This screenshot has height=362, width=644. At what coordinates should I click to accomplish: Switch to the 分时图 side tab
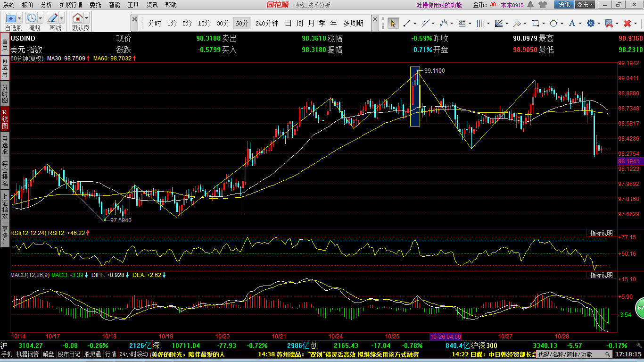[5, 94]
